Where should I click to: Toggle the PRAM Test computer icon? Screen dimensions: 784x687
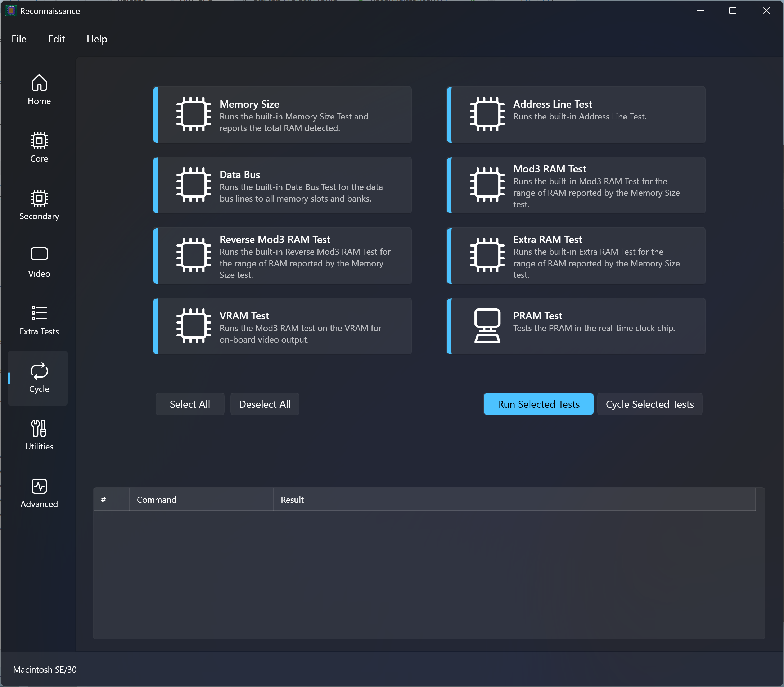click(487, 326)
